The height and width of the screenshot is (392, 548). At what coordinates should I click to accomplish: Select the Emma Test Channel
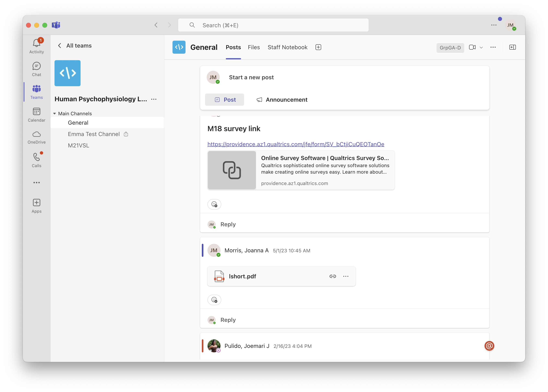(107, 134)
